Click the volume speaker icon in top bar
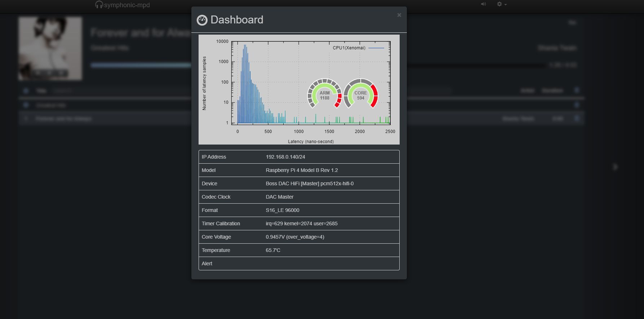 (x=483, y=4)
